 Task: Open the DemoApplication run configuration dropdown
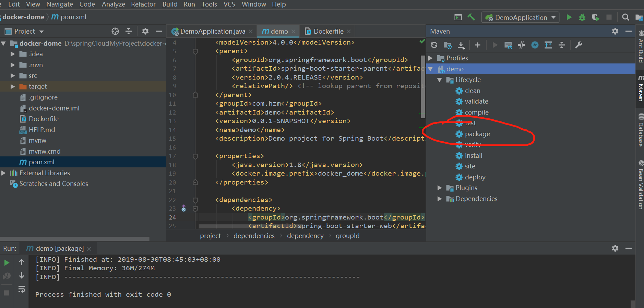[x=520, y=17]
